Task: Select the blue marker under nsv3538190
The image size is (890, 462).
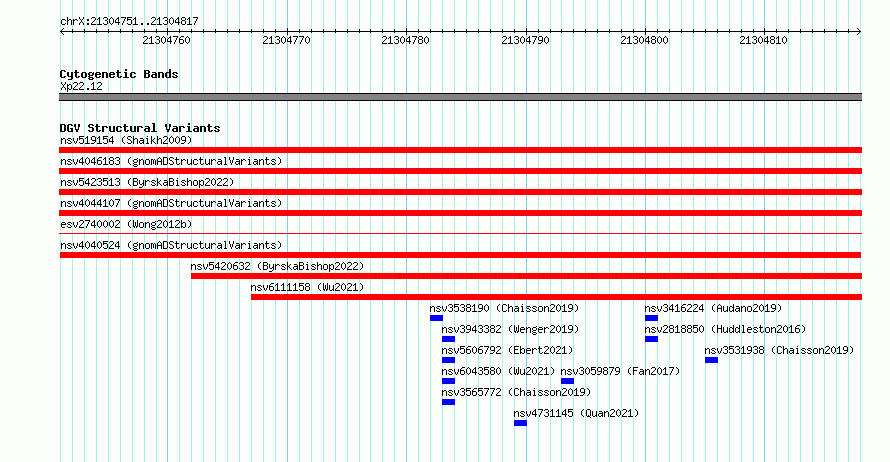Action: pyautogui.click(x=436, y=318)
